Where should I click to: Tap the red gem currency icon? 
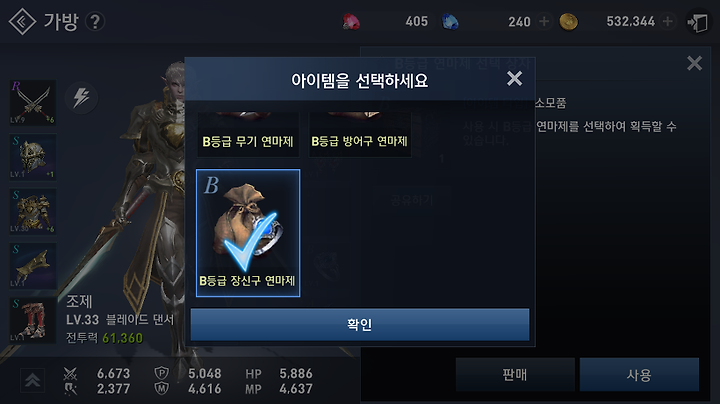(351, 22)
